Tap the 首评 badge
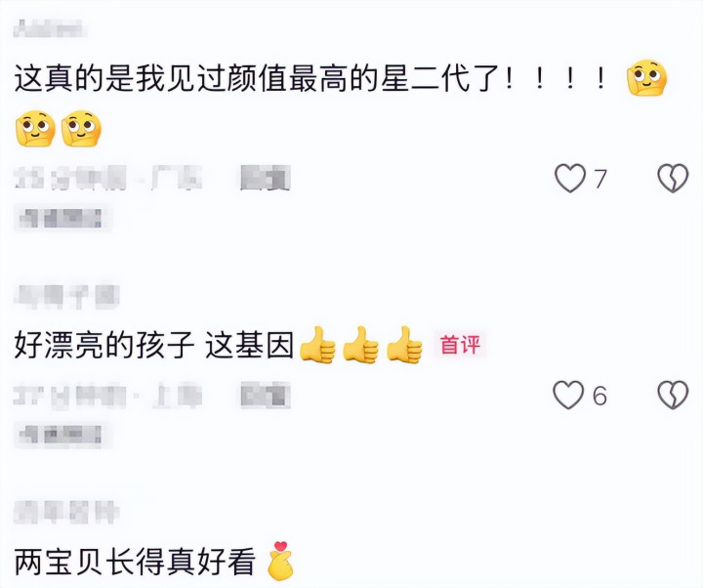This screenshot has width=703, height=588. 460,345
